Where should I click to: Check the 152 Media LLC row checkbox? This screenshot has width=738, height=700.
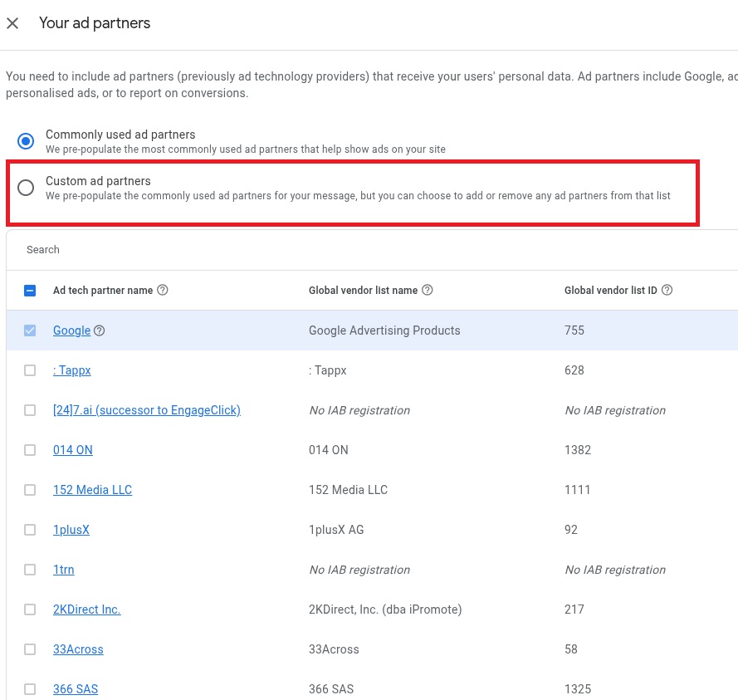(x=30, y=490)
